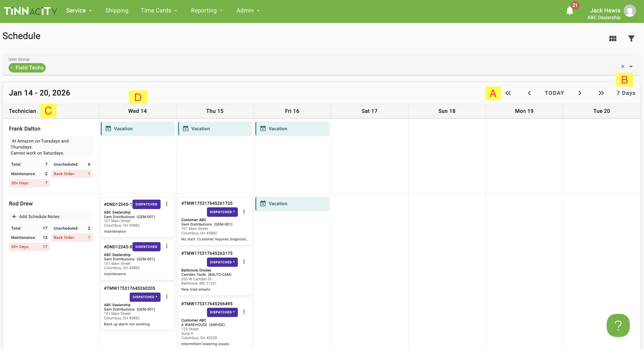Remove the Field Techs chip
644x349 pixels.
point(12,68)
